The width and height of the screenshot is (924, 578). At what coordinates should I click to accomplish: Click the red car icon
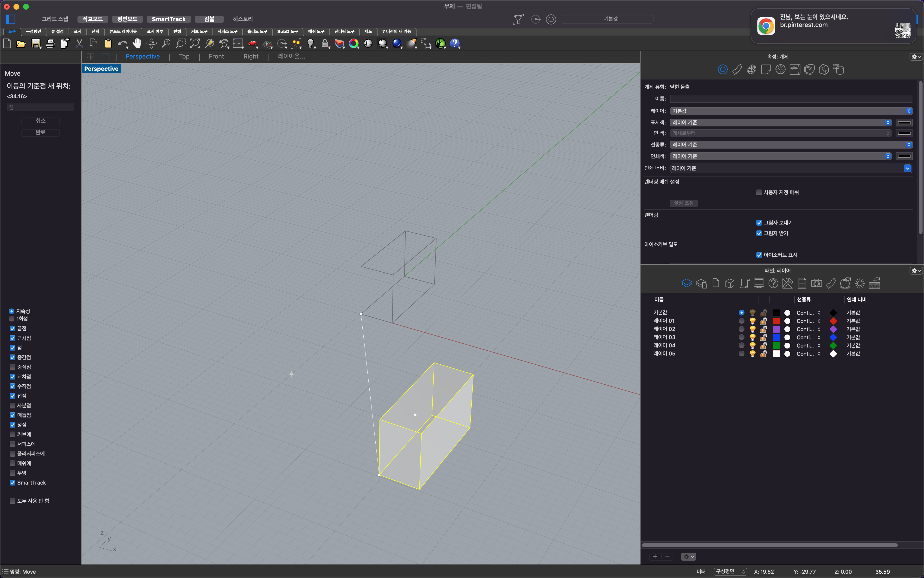click(x=252, y=44)
